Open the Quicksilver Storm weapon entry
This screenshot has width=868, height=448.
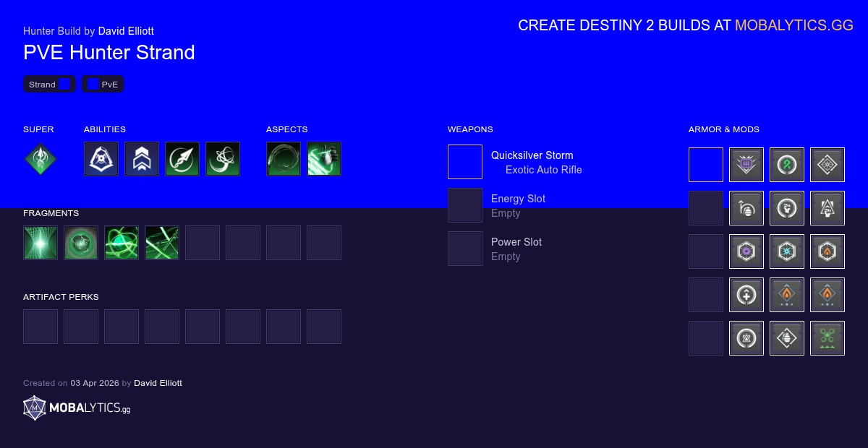pyautogui.click(x=532, y=162)
